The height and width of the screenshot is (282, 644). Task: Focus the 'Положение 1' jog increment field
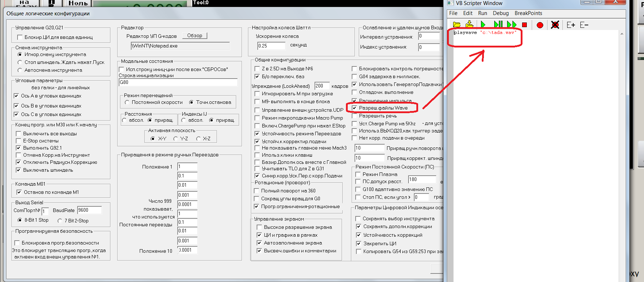[187, 167]
